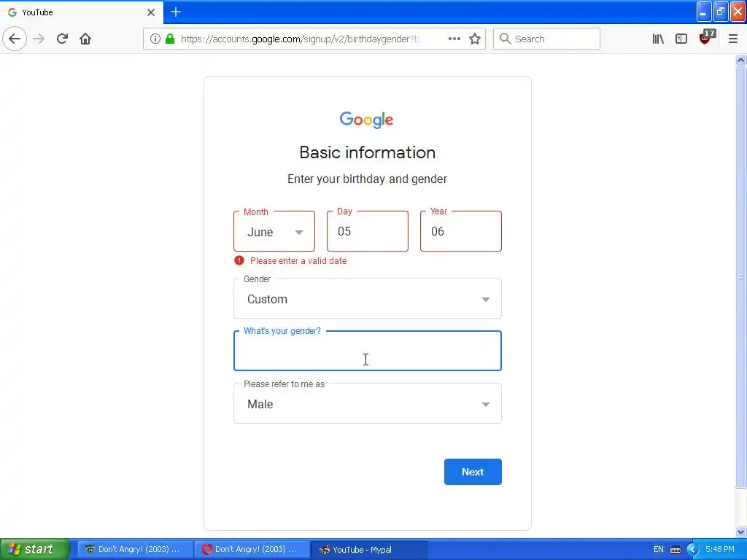Expand hidden system tray icons arrow

pyautogui.click(x=692, y=550)
